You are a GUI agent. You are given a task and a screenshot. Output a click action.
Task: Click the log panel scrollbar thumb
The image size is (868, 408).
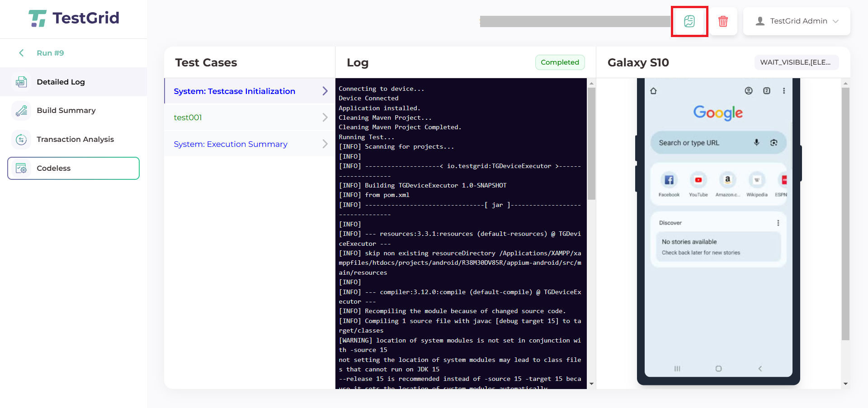click(591, 143)
